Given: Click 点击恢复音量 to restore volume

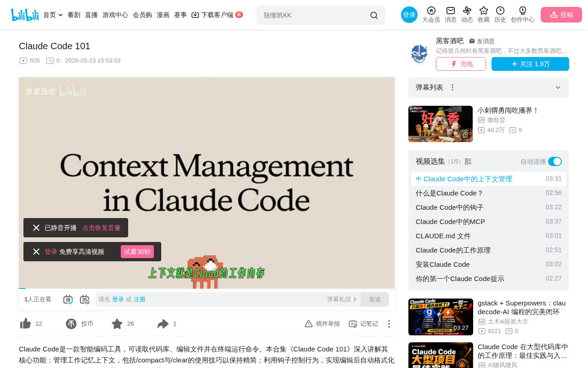Looking at the screenshot, I should coord(102,228).
